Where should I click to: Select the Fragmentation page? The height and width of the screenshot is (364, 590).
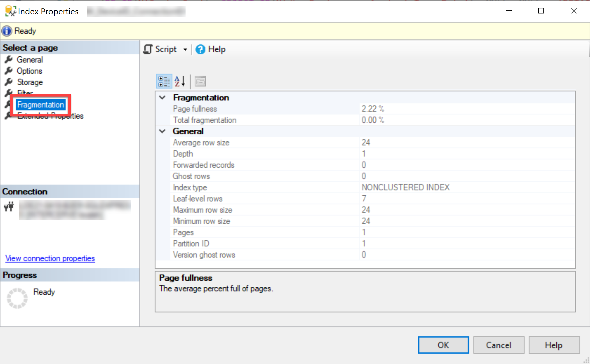click(x=40, y=105)
